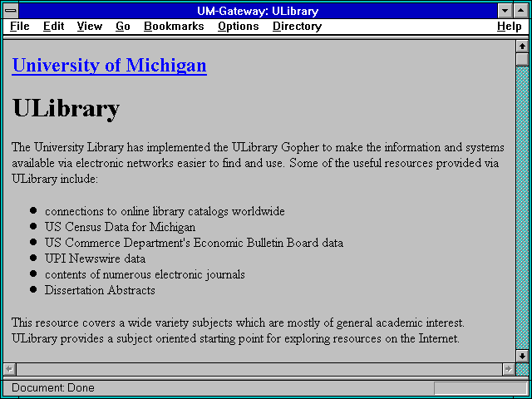Open the Options menu

[x=239, y=27]
